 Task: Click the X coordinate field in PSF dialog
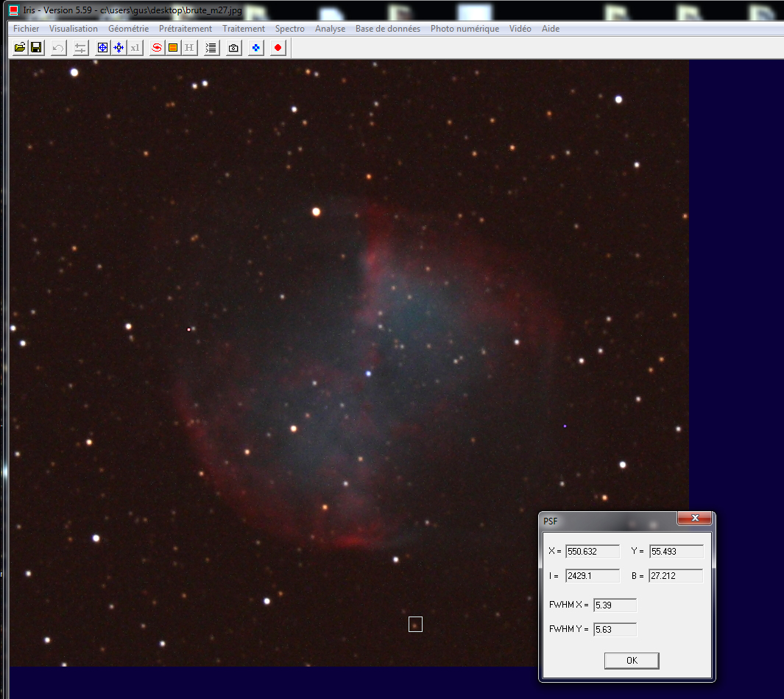point(593,552)
